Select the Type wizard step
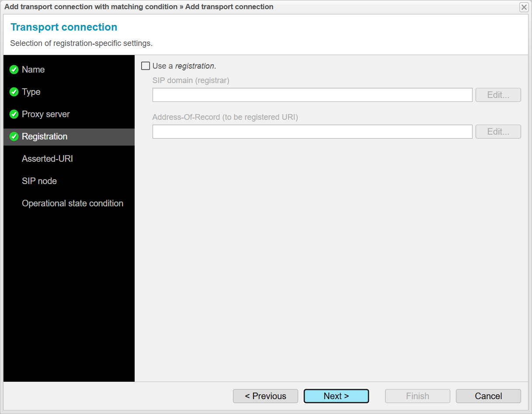The width and height of the screenshot is (532, 414). 31,92
